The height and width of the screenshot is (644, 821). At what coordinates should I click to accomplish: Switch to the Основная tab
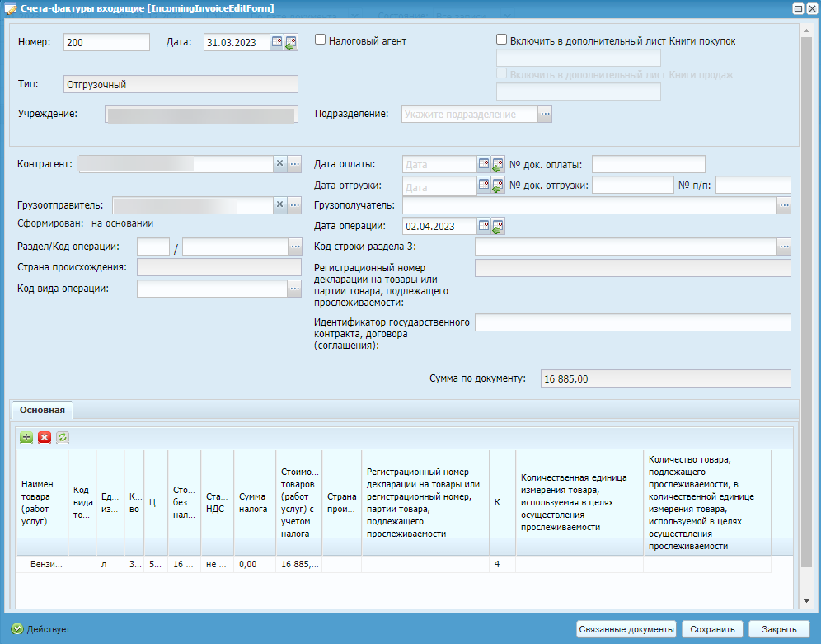pyautogui.click(x=42, y=410)
